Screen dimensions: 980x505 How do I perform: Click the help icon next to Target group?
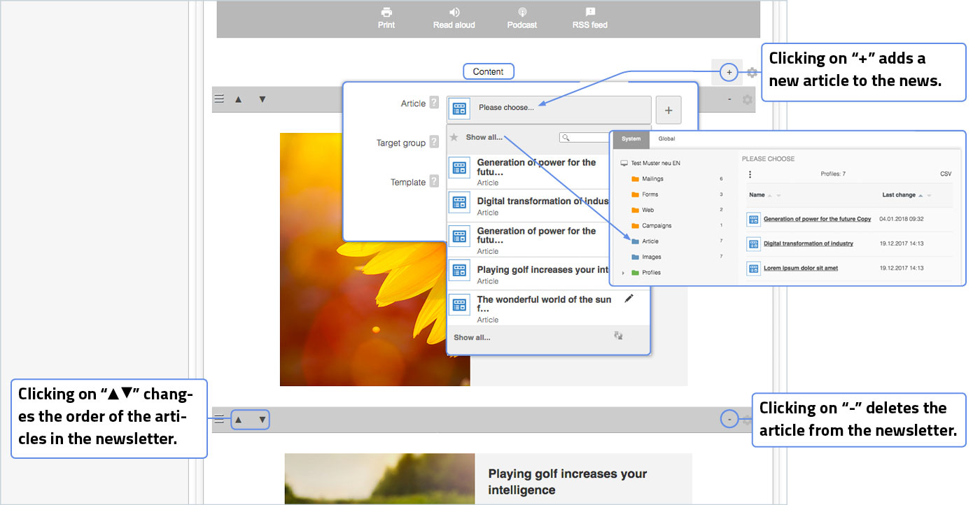[x=434, y=143]
